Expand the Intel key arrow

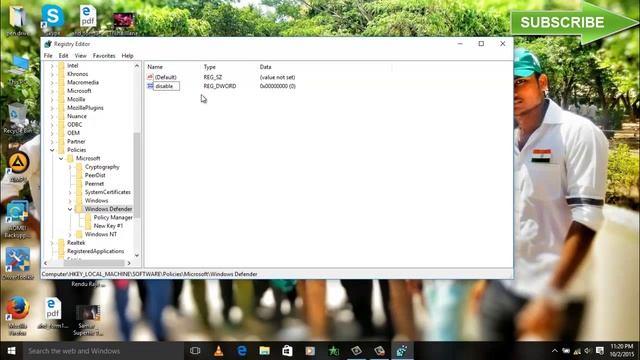[x=52, y=65]
